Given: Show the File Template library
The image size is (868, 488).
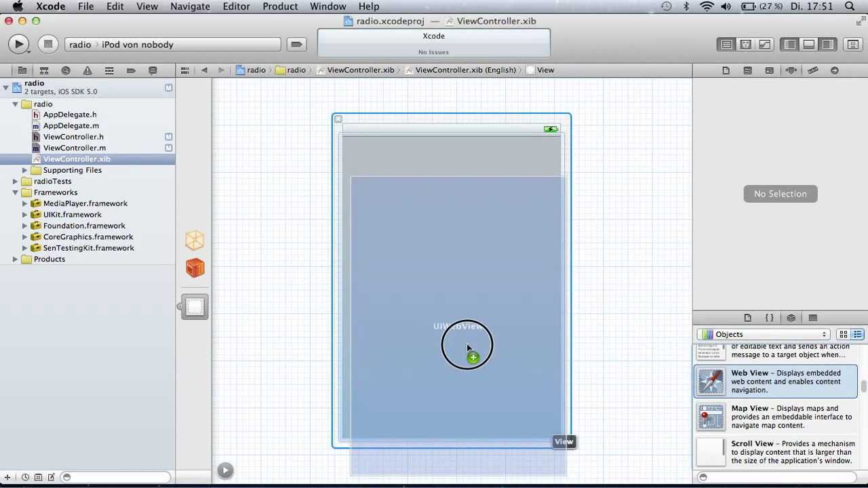Looking at the screenshot, I should point(747,318).
